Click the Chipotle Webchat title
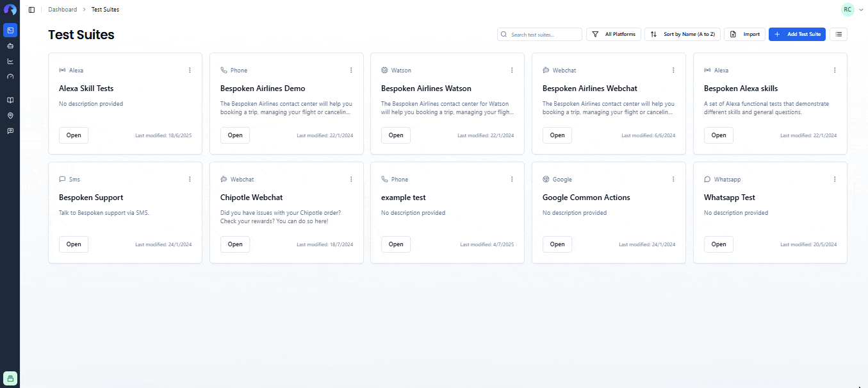868x388 pixels. point(251,198)
